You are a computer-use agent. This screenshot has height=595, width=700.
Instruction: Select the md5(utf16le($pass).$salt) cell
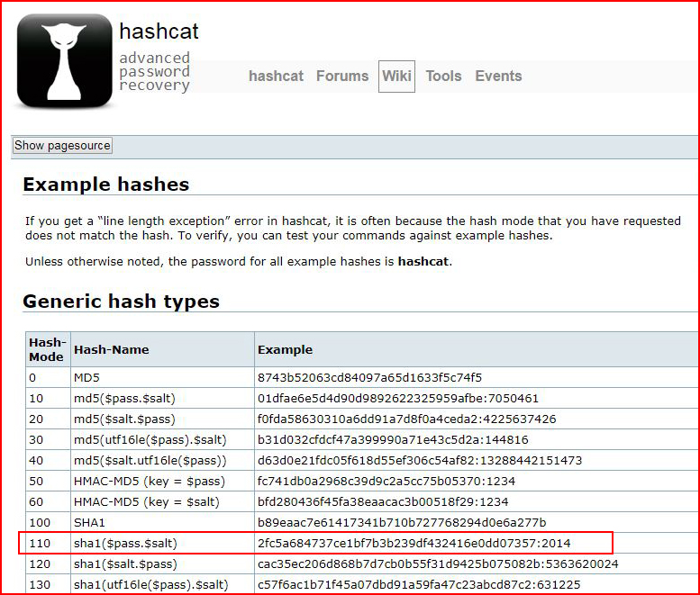(x=162, y=440)
